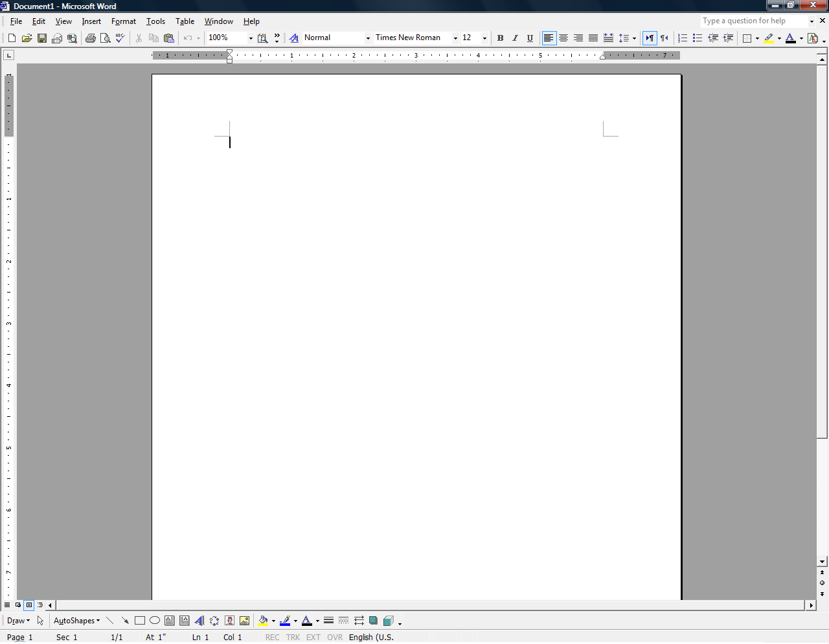Apply Fill Color in Drawing toolbar

[x=263, y=621]
